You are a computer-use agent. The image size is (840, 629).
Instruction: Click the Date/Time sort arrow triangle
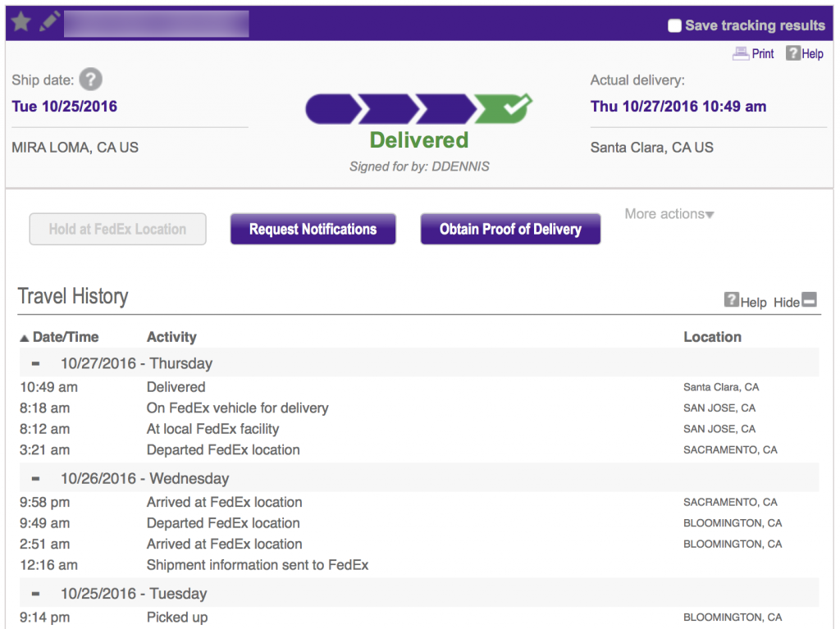tap(24, 338)
